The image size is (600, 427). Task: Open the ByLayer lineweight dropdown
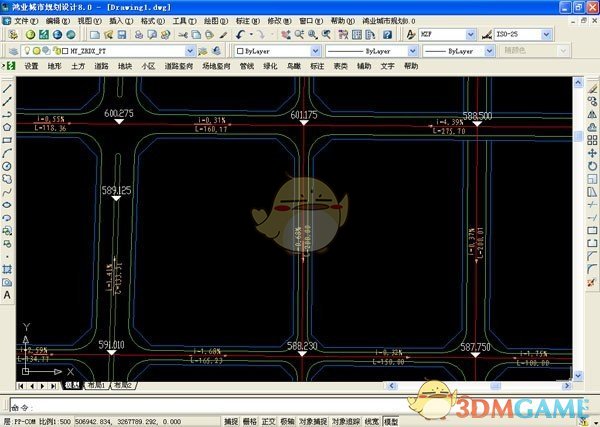489,51
